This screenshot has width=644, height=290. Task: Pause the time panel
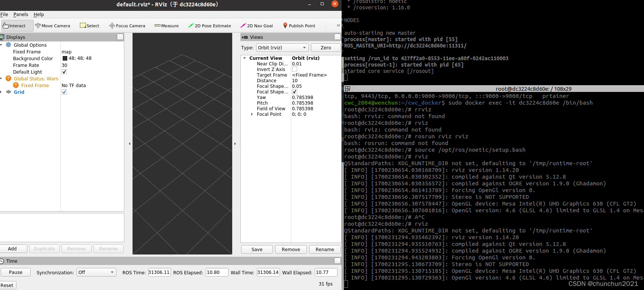(15, 272)
